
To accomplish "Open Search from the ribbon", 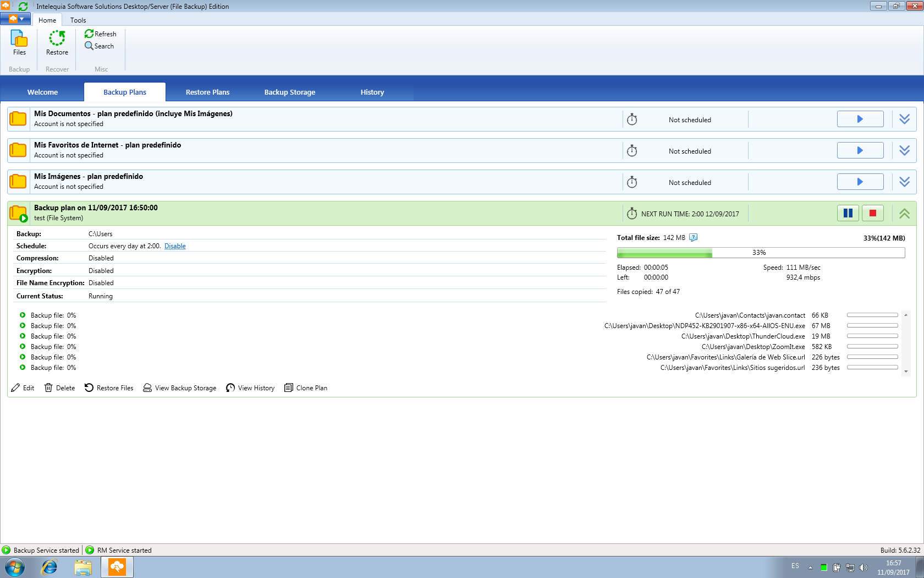I will (100, 46).
